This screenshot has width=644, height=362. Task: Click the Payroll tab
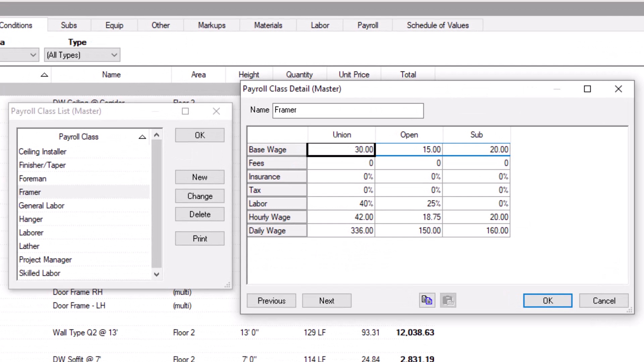click(x=368, y=25)
